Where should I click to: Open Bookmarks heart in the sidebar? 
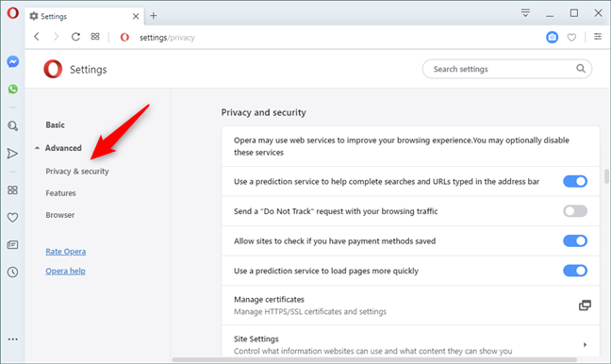pyautogui.click(x=12, y=218)
